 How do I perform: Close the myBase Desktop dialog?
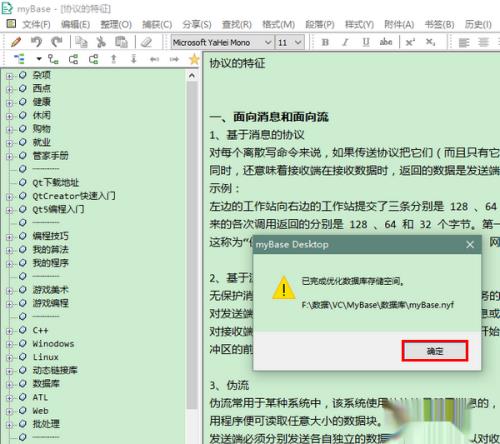(470, 245)
